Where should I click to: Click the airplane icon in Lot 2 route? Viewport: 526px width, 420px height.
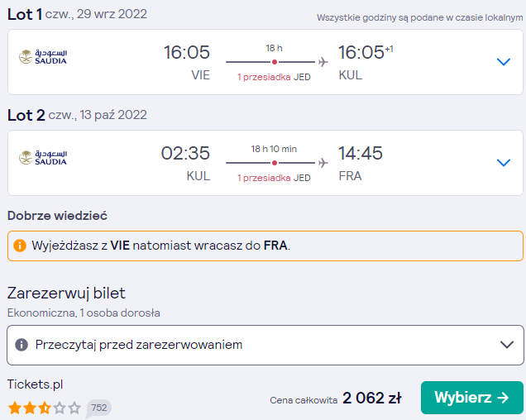[x=323, y=163]
